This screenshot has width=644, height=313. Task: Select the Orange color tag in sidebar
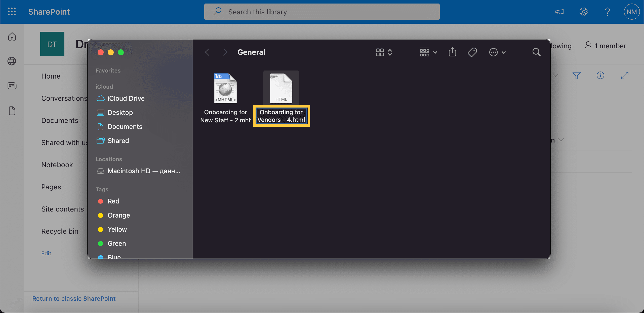[x=119, y=215]
